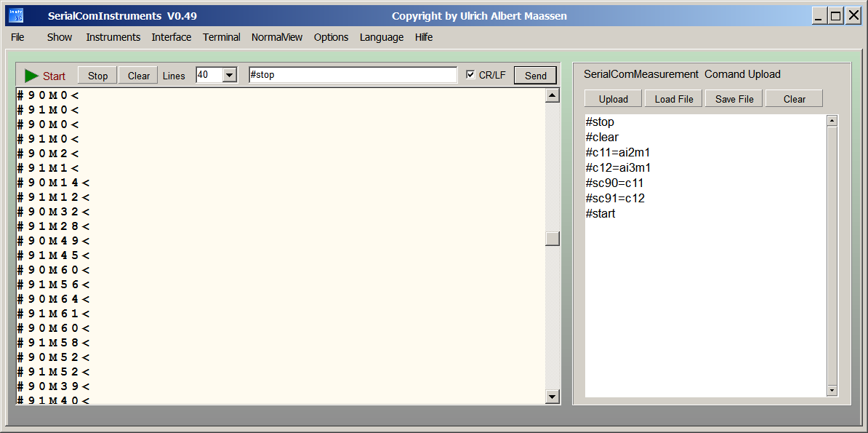Screen dimensions: 868x433
Task: Open the Lines count dropdown
Action: pos(230,75)
